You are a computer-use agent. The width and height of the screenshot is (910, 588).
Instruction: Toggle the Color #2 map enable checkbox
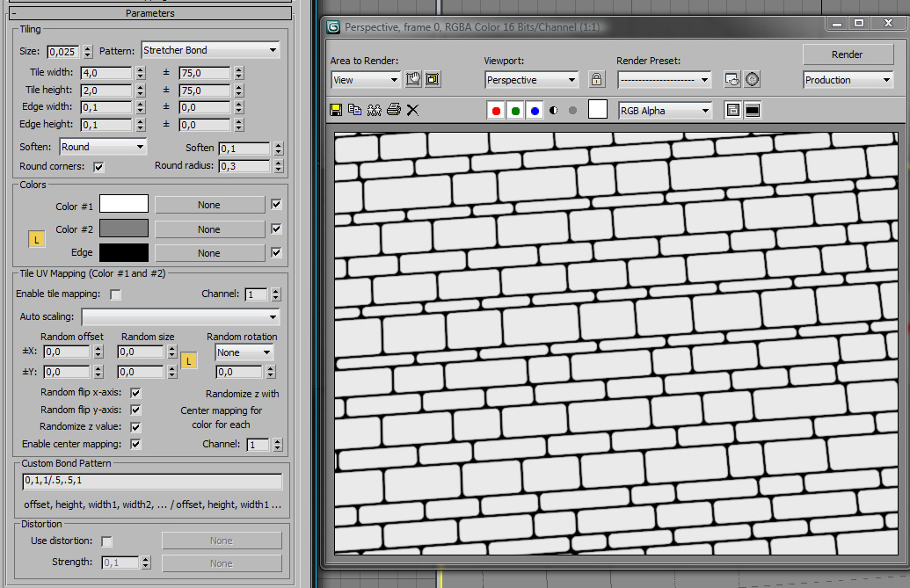tap(276, 229)
